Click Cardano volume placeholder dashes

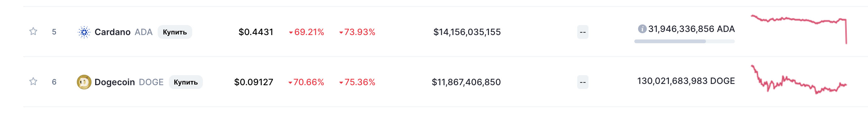tap(583, 32)
